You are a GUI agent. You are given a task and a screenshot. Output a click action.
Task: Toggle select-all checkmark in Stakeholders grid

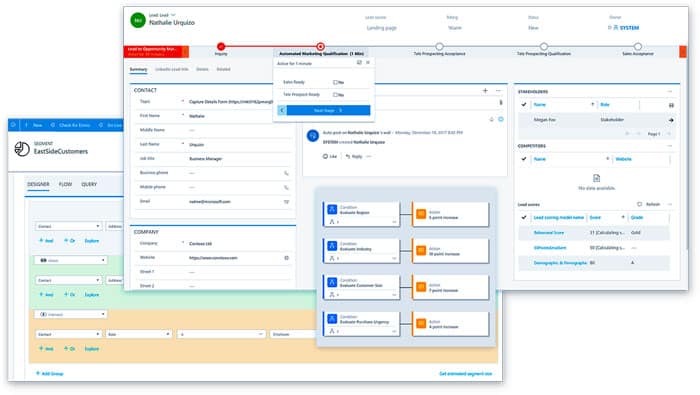(x=524, y=104)
